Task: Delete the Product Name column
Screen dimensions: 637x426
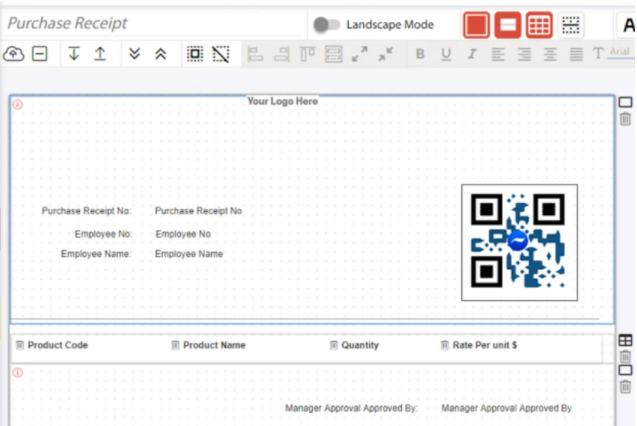Action: pyautogui.click(x=175, y=345)
